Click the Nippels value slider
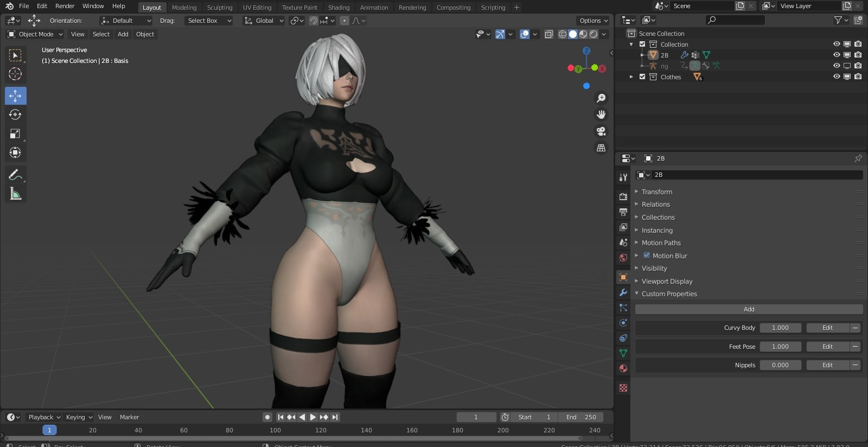The width and height of the screenshot is (868, 447). [780, 365]
